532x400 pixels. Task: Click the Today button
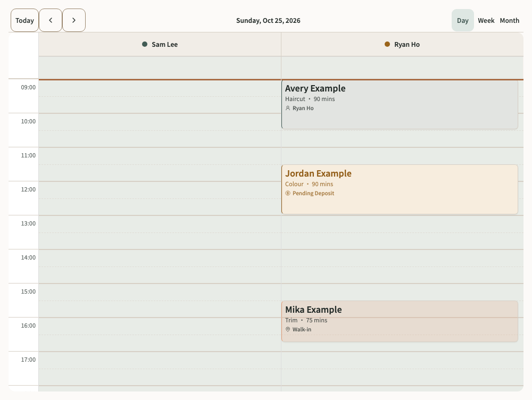point(25,20)
